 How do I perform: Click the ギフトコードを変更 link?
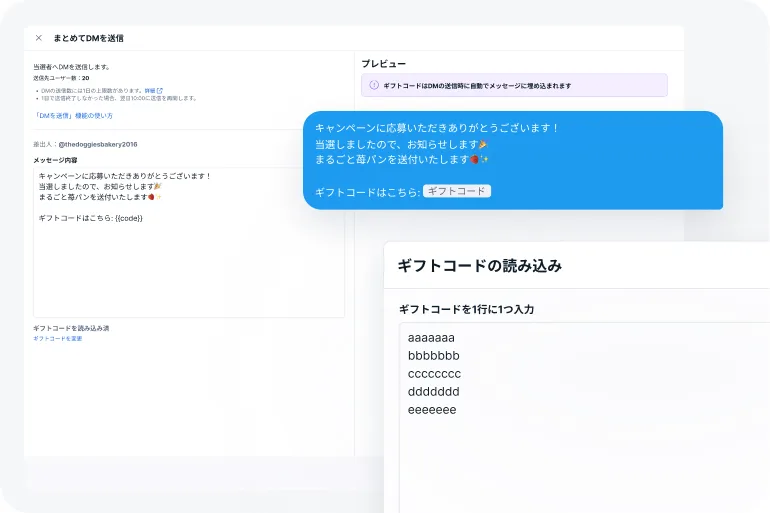pos(58,339)
